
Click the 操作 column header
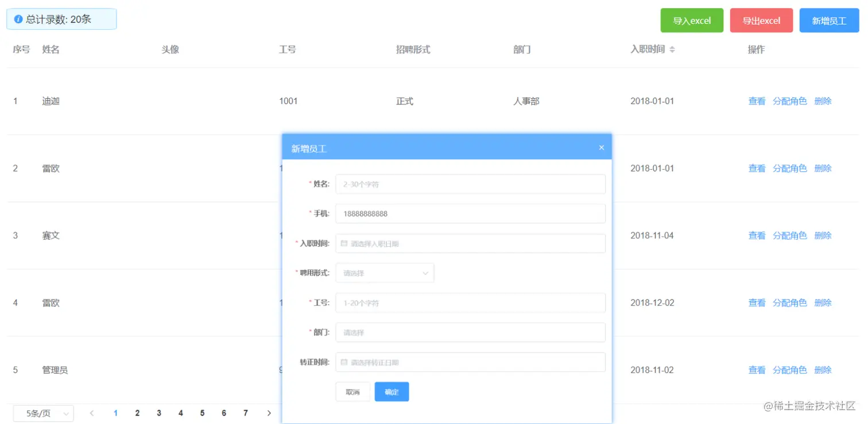756,49
